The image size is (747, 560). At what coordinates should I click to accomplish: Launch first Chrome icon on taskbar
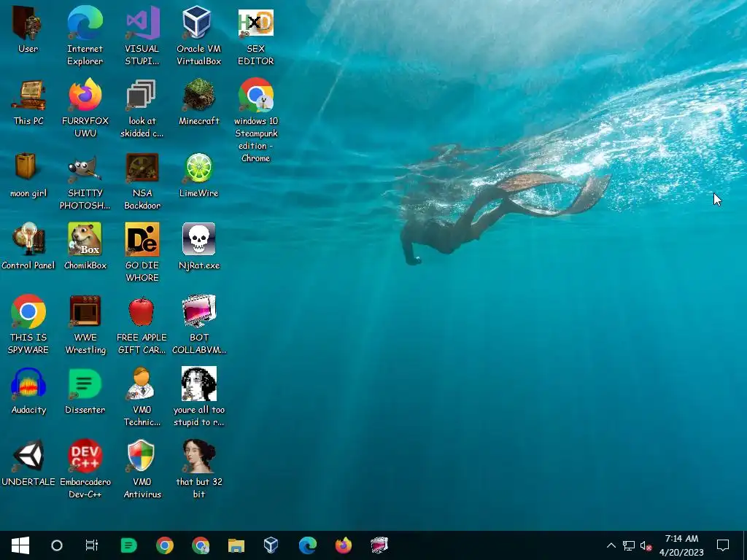[x=165, y=545]
